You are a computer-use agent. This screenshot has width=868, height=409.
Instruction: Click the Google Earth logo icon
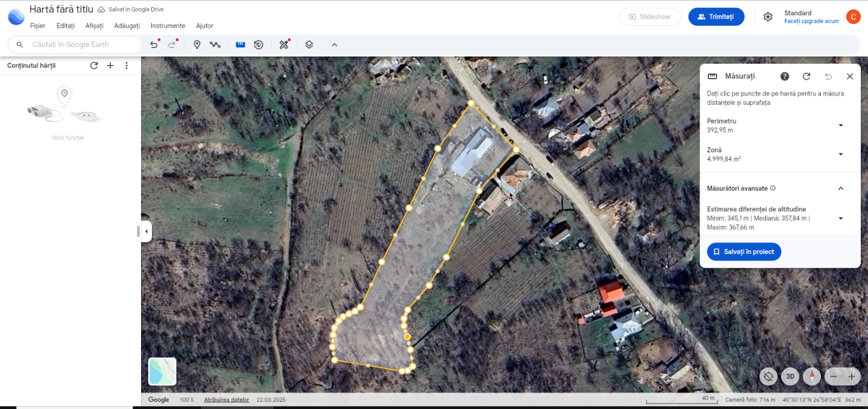(x=16, y=16)
